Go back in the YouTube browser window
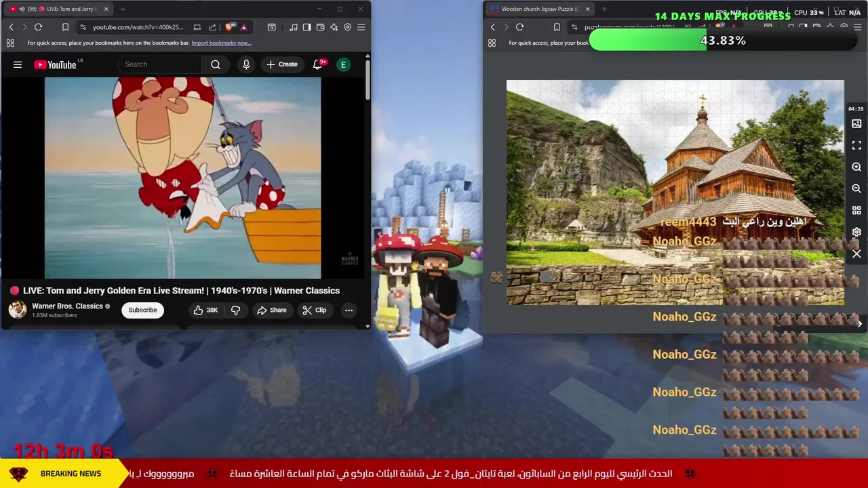 11,27
